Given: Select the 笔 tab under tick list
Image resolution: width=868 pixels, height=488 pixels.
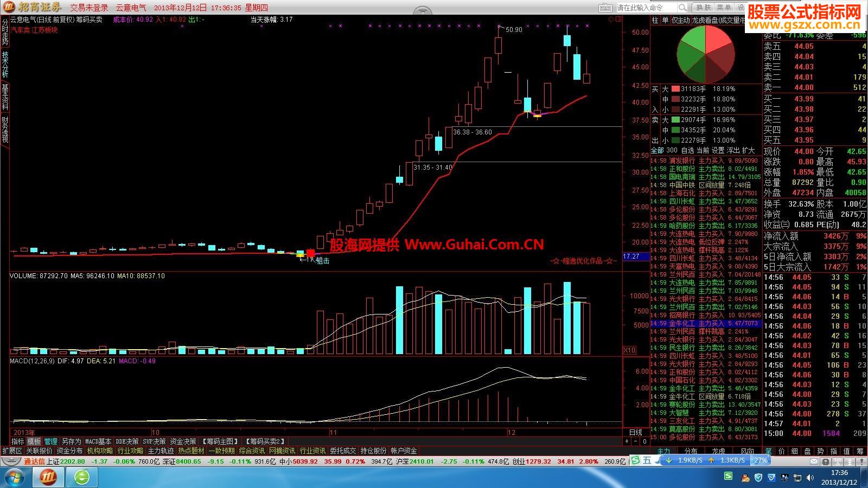Looking at the screenshot, I should 768,451.
